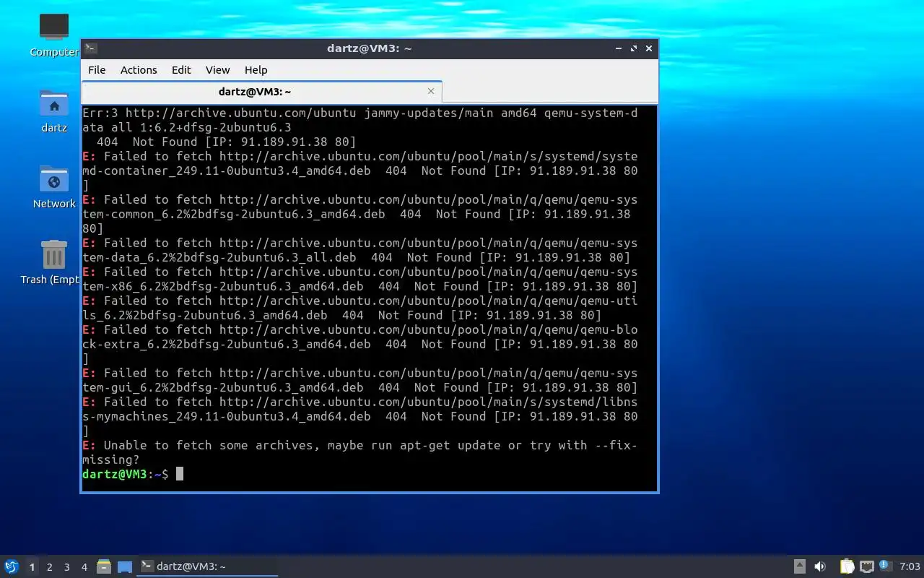924x578 pixels.
Task: Click the qemu-system-common failed fetch URL line
Action: tap(359, 199)
